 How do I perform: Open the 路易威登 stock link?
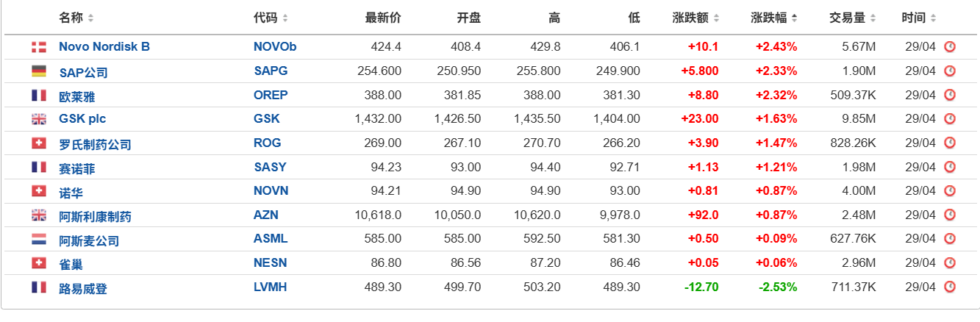click(83, 289)
